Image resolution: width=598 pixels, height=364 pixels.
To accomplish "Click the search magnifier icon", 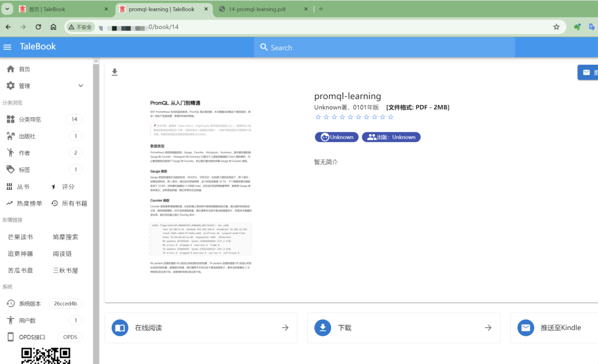I will click(x=264, y=47).
